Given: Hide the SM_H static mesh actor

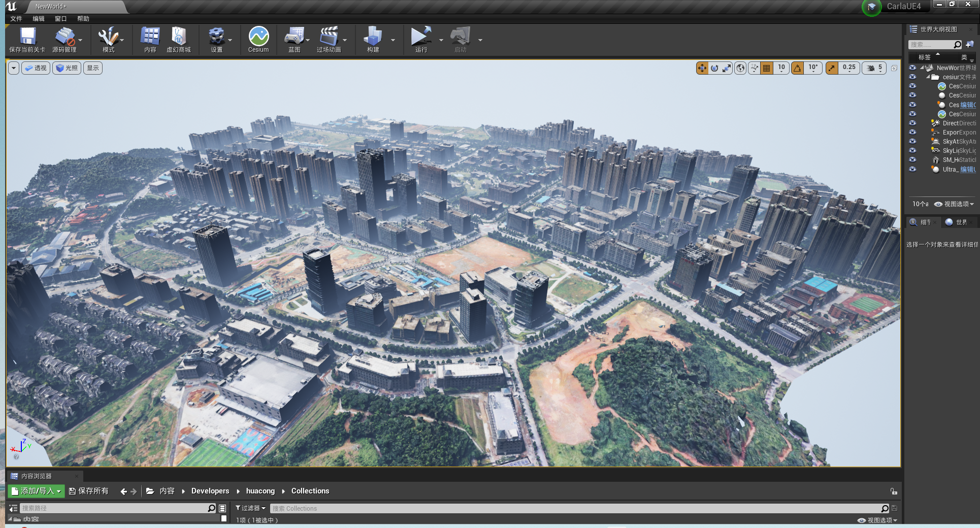Looking at the screenshot, I should [x=912, y=160].
